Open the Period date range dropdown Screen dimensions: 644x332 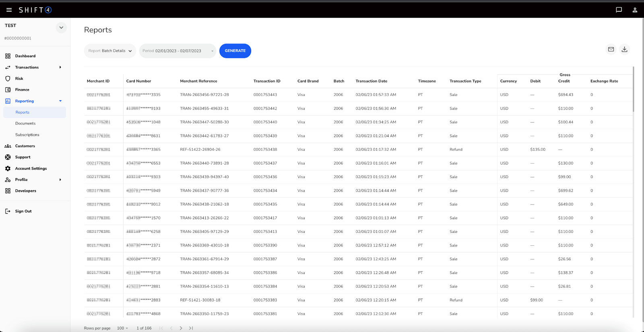click(x=178, y=51)
